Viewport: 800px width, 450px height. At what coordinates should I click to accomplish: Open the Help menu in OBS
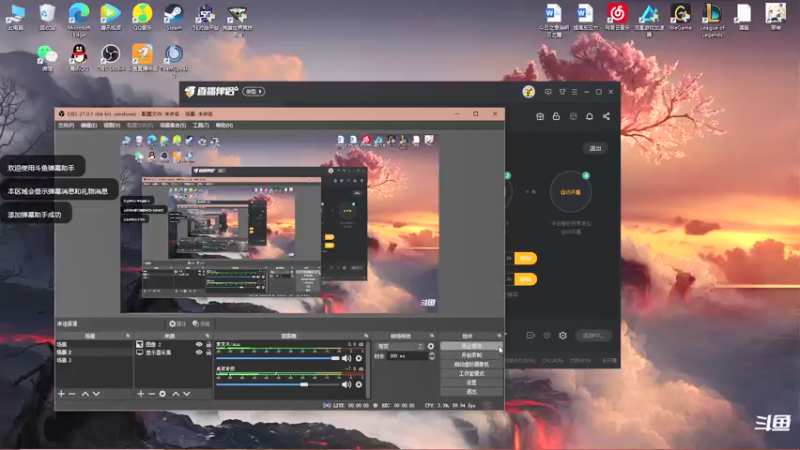(224, 125)
